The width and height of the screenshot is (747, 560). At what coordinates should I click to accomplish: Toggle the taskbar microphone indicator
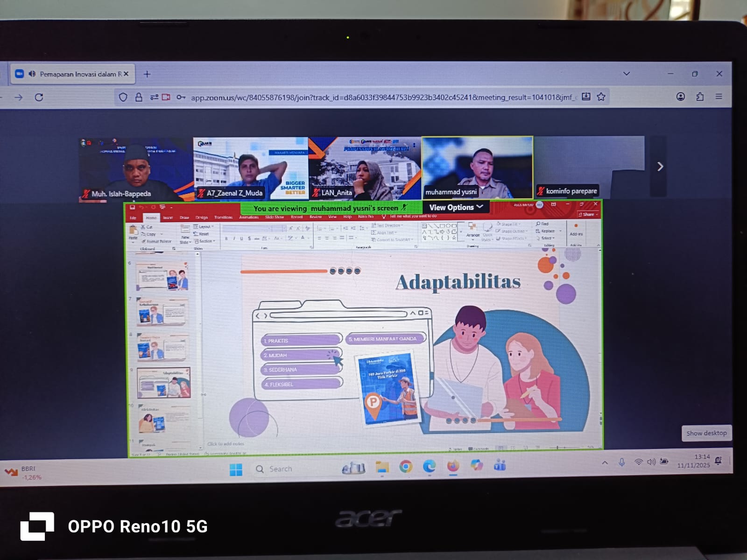pos(621,462)
